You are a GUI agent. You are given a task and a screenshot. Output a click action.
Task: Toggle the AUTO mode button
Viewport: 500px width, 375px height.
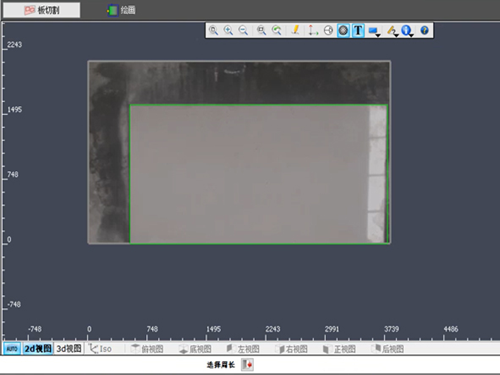[12, 349]
